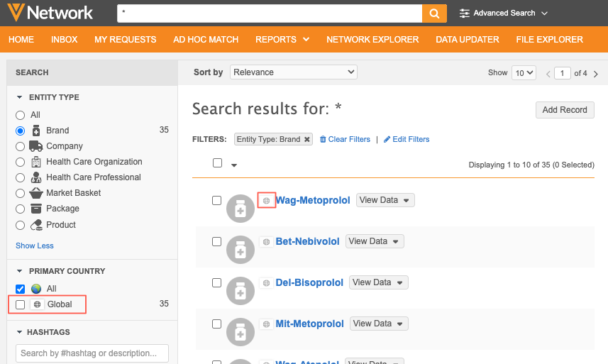Click the Clear Filters link
Screen dimensions: 608x364
[345, 139]
